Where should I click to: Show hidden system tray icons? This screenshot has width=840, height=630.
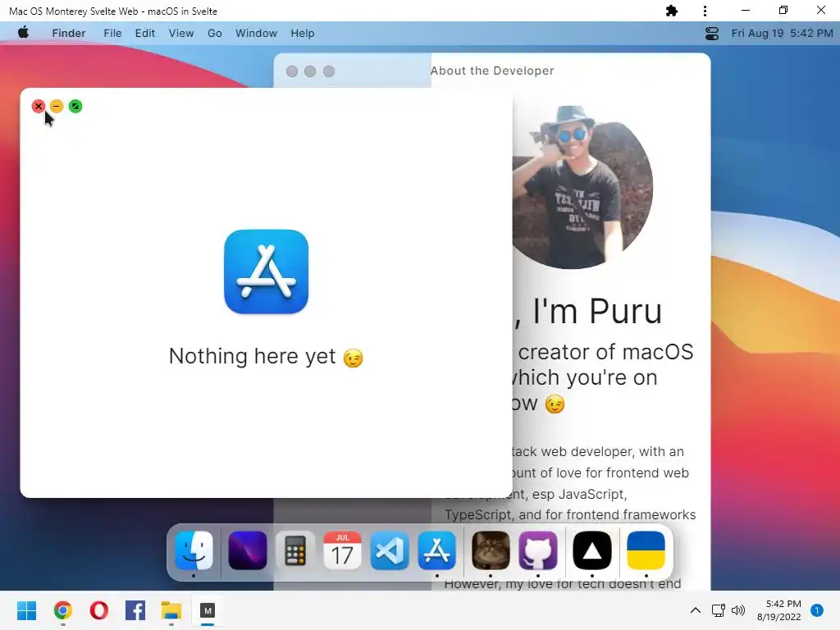(696, 610)
